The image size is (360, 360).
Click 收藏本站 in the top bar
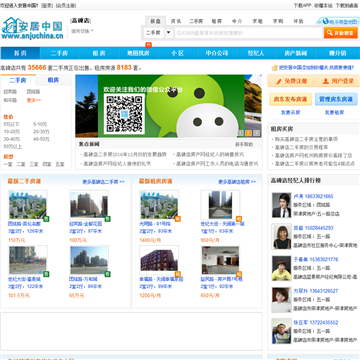coord(323,5)
